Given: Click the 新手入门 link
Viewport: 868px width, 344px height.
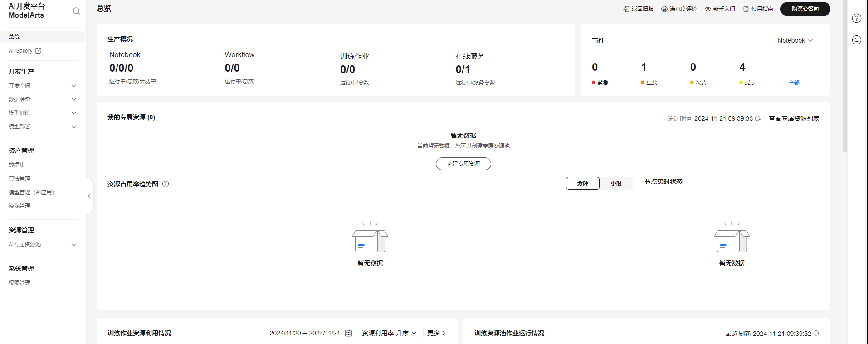Looking at the screenshot, I should tap(724, 9).
